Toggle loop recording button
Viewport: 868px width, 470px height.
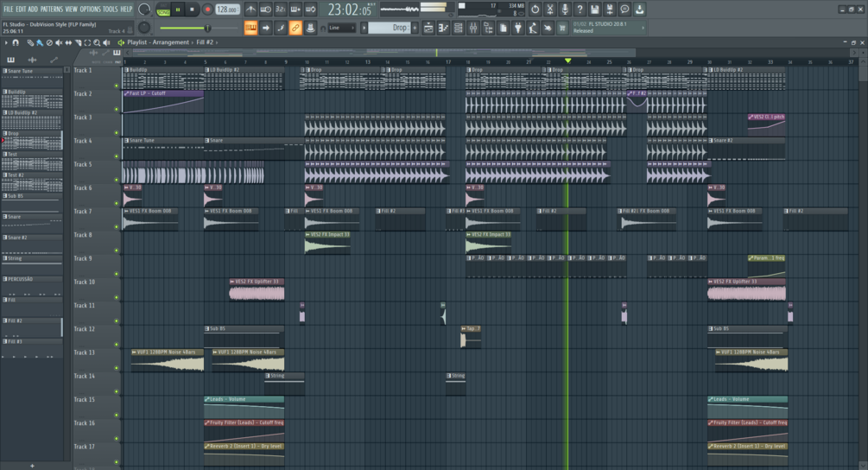[311, 10]
